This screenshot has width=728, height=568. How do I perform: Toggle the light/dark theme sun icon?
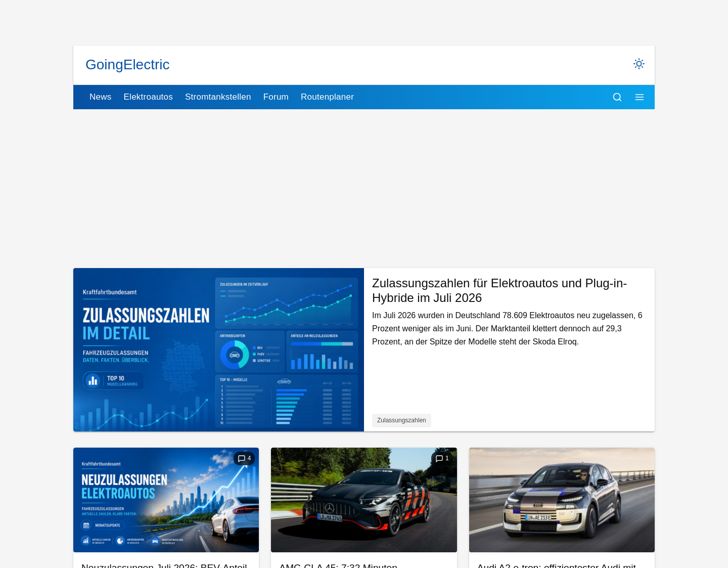click(x=639, y=64)
